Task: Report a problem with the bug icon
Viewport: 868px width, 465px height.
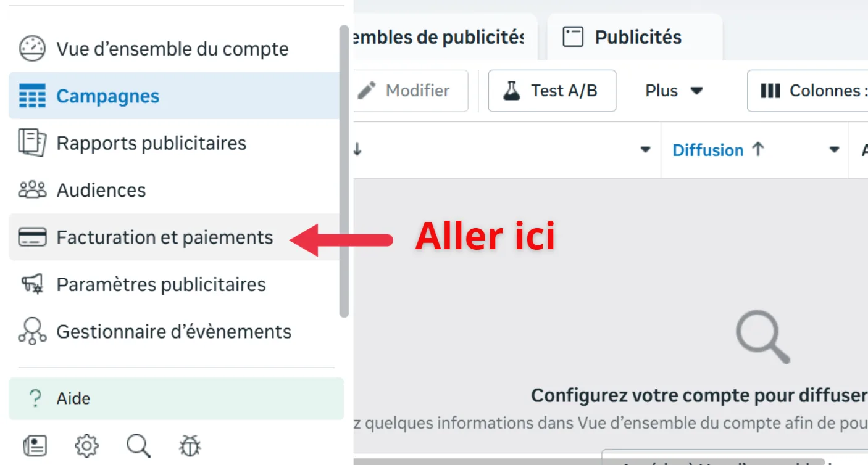Action: [190, 445]
